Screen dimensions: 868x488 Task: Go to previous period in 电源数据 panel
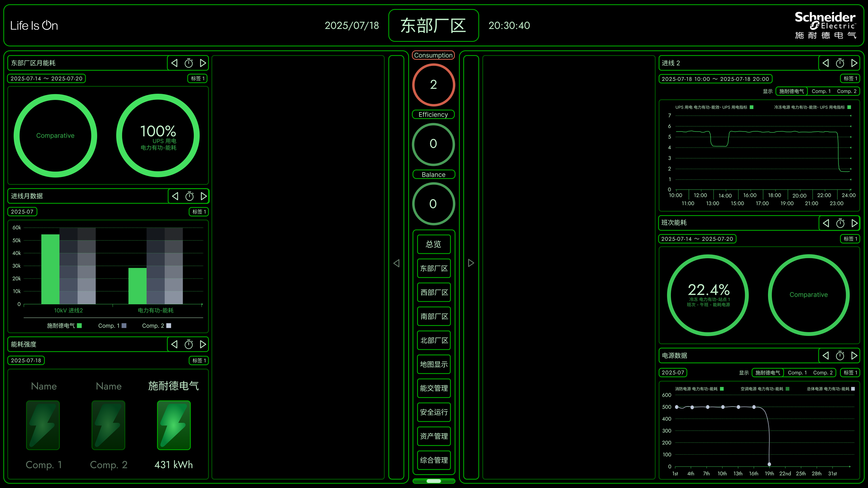pyautogui.click(x=826, y=356)
